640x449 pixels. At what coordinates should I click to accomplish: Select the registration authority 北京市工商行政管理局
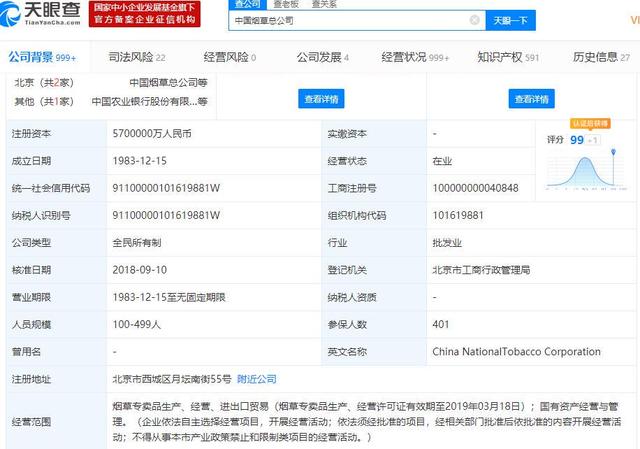click(481, 270)
